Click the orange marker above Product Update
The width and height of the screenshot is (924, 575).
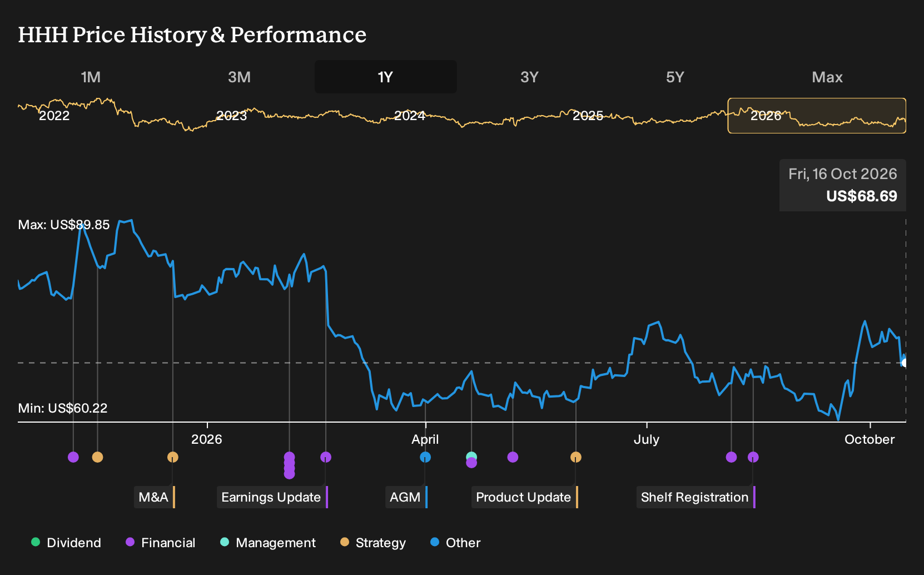[x=576, y=457]
